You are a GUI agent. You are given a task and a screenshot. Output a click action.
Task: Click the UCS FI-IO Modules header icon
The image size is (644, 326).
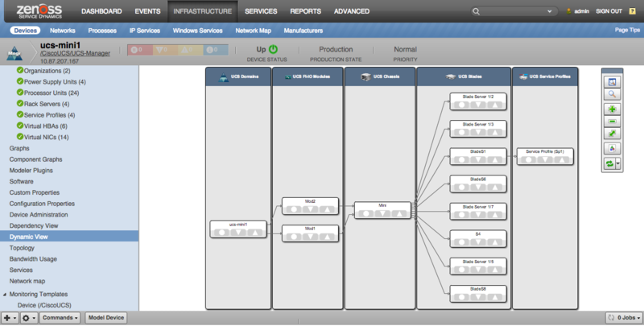tap(288, 76)
